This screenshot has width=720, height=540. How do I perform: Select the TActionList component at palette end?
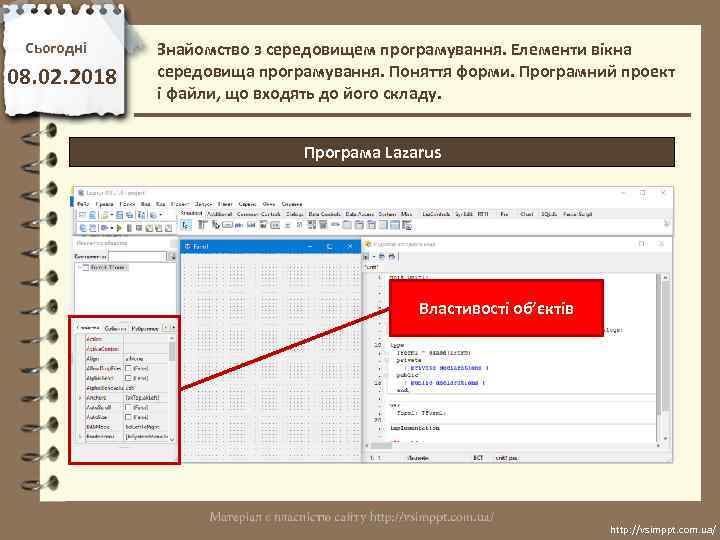coord(407,225)
